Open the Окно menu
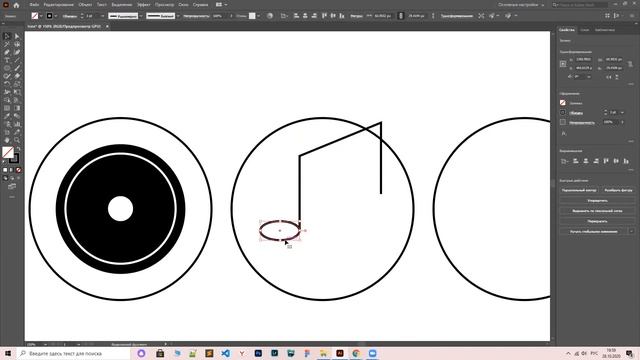 (x=183, y=5)
